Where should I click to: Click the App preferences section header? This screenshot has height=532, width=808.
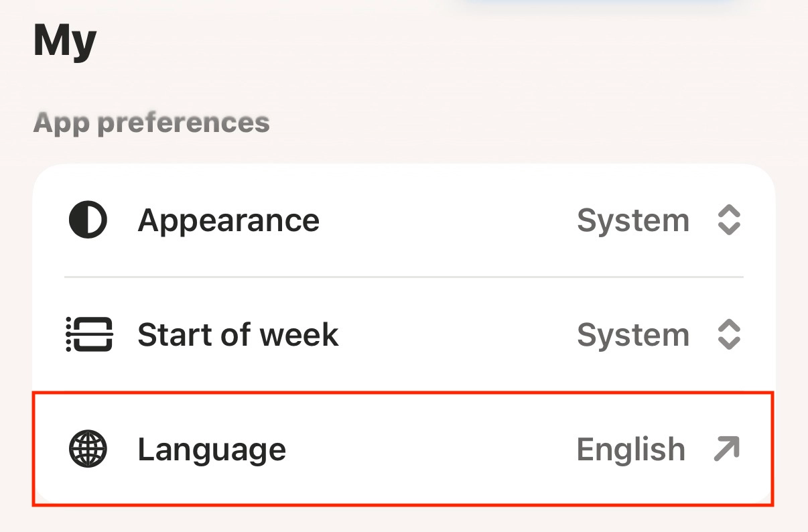151,123
